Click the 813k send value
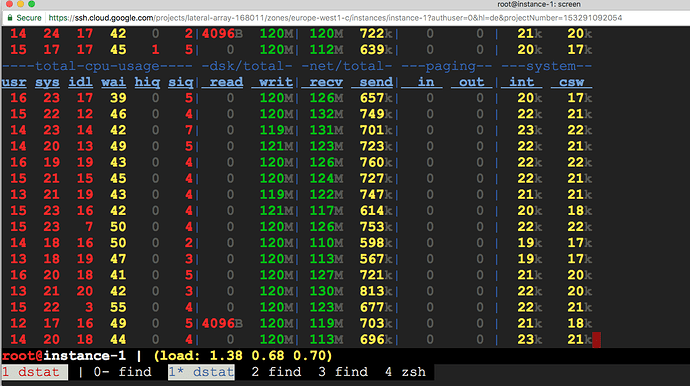This screenshot has width=690, height=386. point(376,291)
